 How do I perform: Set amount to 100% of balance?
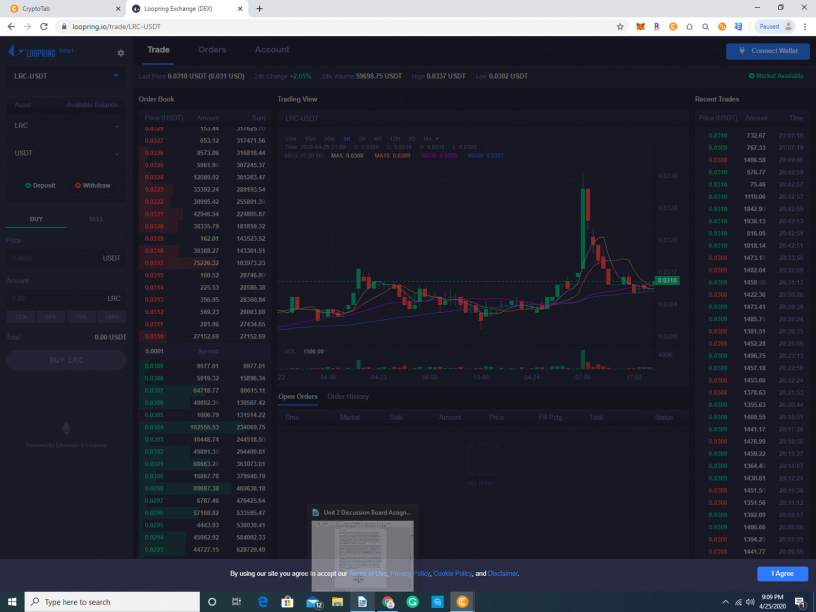point(112,316)
